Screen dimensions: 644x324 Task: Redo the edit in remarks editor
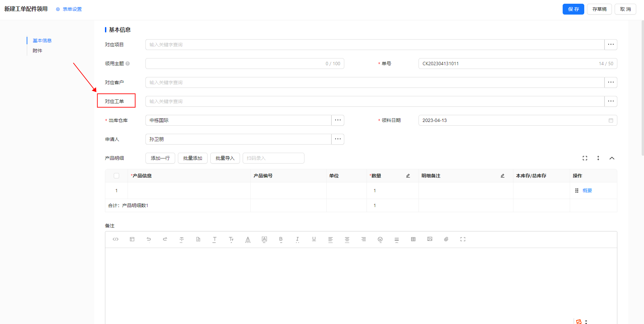pyautogui.click(x=165, y=239)
